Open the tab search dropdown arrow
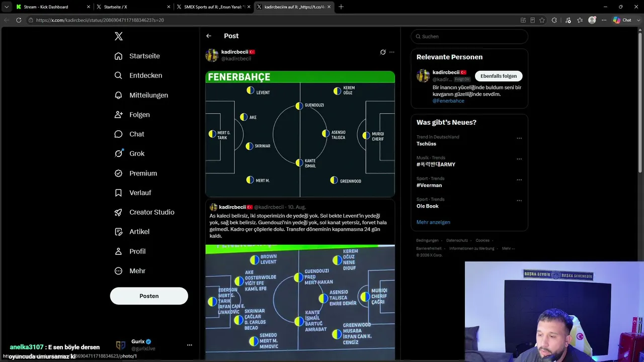The image size is (644, 362). tap(7, 7)
